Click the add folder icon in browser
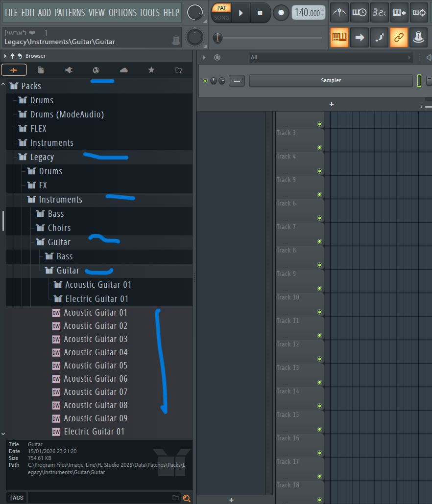Screen dimensions: 432x504 pyautogui.click(x=179, y=70)
